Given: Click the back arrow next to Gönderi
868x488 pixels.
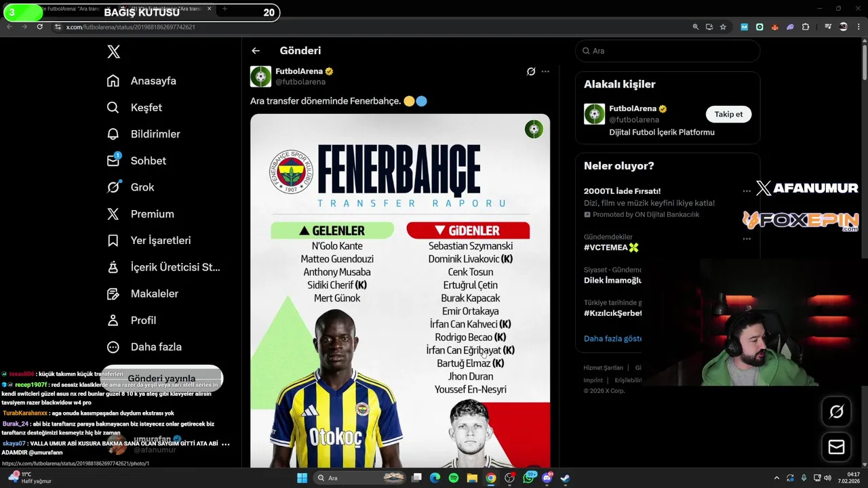Looking at the screenshot, I should pyautogui.click(x=256, y=51).
